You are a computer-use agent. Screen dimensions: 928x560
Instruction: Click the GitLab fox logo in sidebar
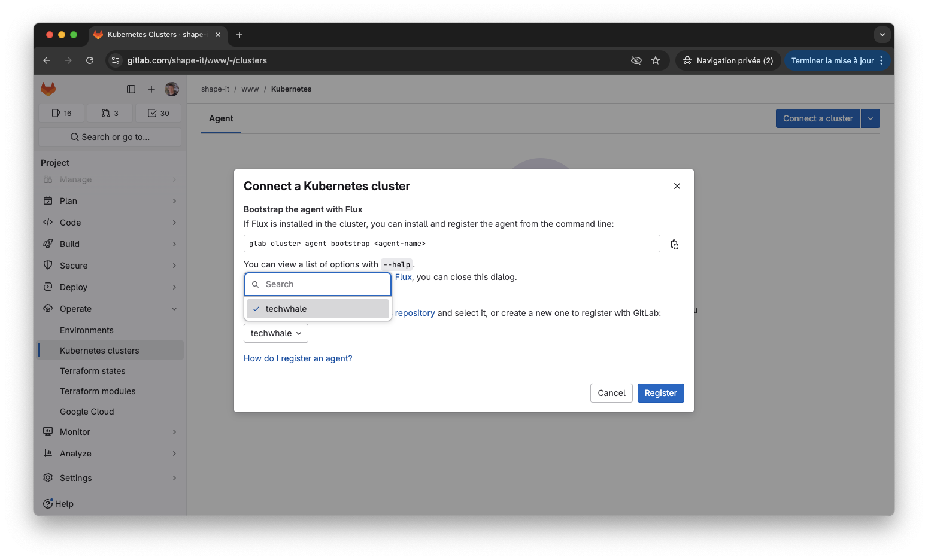point(48,89)
